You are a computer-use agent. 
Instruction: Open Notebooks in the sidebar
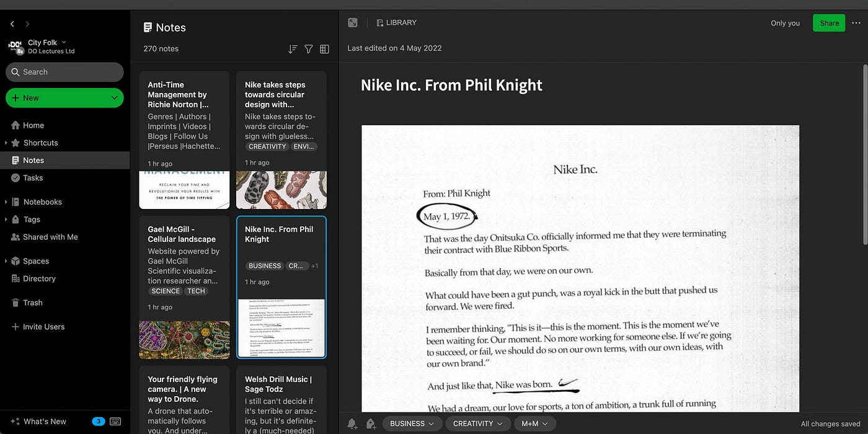[42, 202]
